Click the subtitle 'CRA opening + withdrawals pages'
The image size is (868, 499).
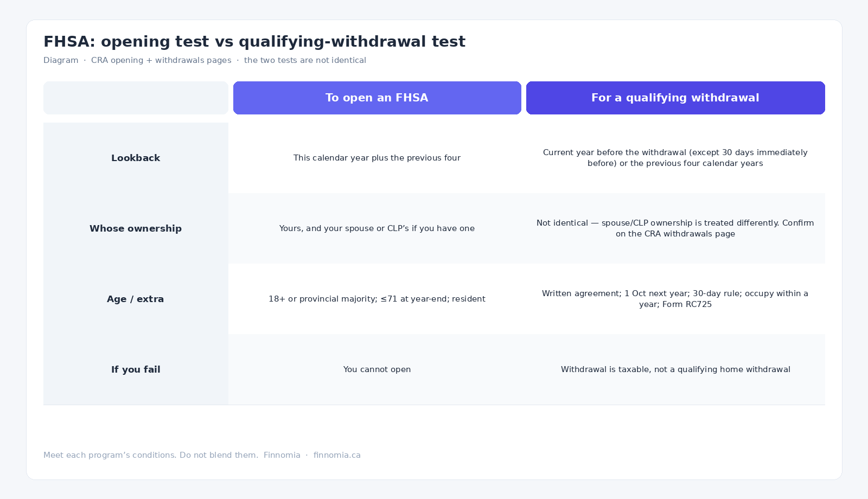pyautogui.click(x=161, y=60)
